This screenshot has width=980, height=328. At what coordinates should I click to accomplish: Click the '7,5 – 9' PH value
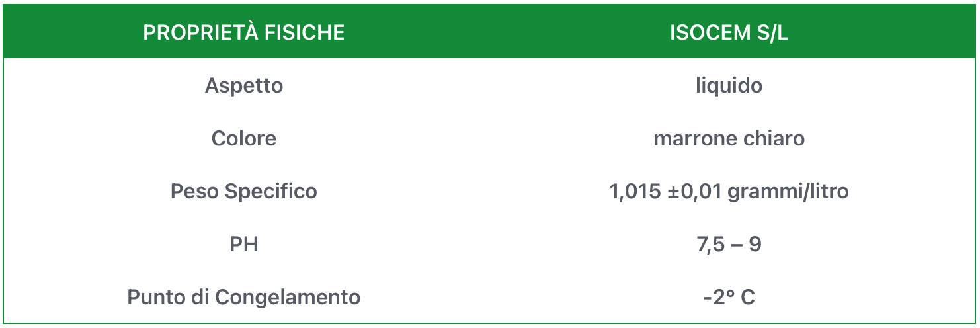(729, 244)
